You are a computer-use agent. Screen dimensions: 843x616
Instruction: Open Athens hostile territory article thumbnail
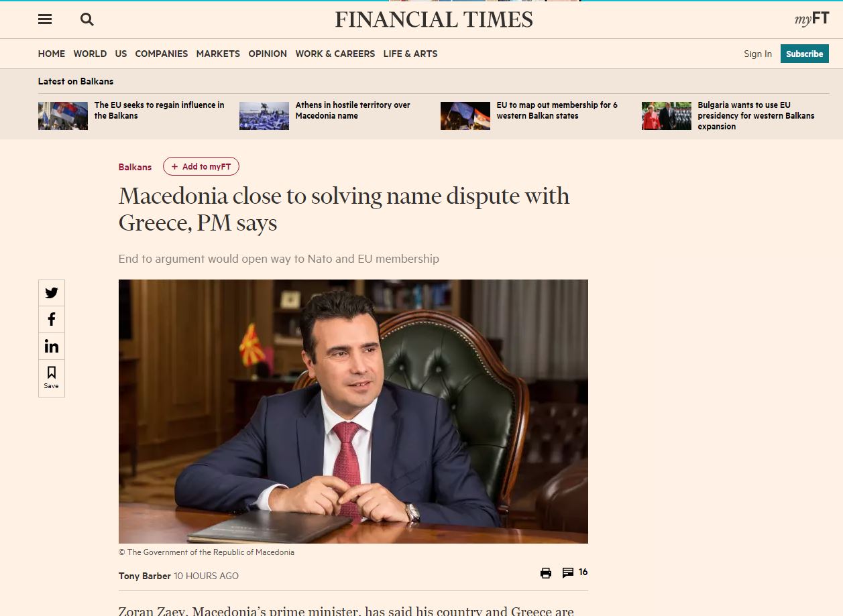coord(264,116)
